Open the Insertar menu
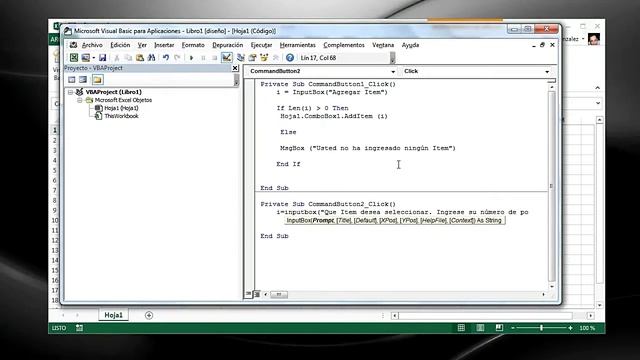 (164, 45)
